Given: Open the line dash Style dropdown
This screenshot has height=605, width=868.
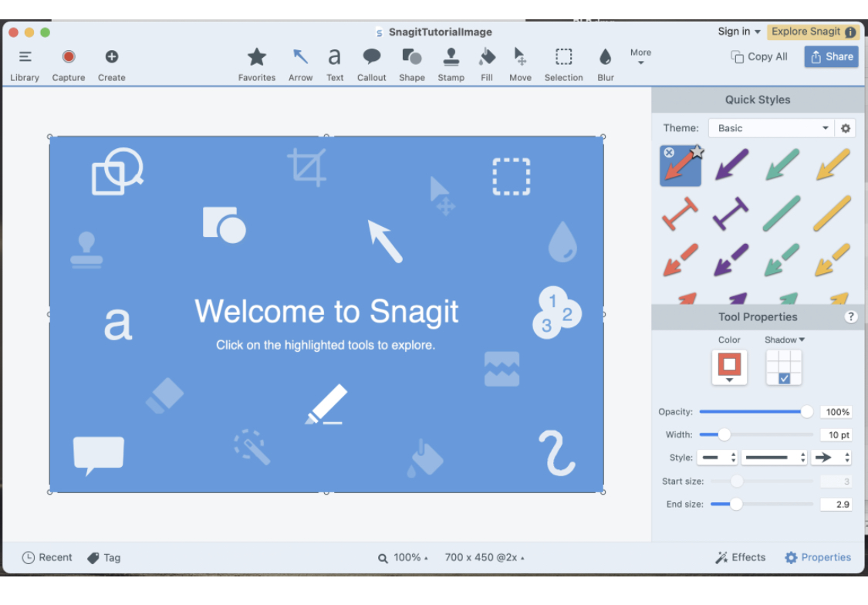Looking at the screenshot, I should [774, 458].
